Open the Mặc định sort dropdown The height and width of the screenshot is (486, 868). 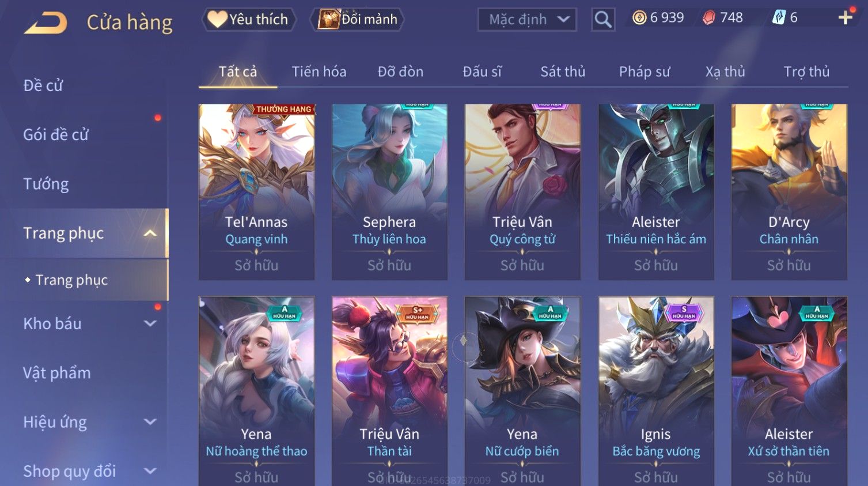[527, 20]
